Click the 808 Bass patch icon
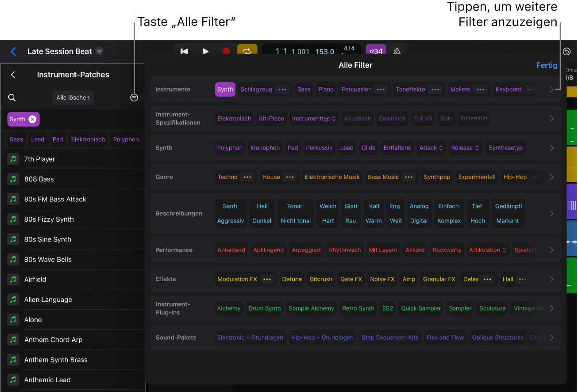Viewport: 578px width, 392px height. tap(13, 179)
